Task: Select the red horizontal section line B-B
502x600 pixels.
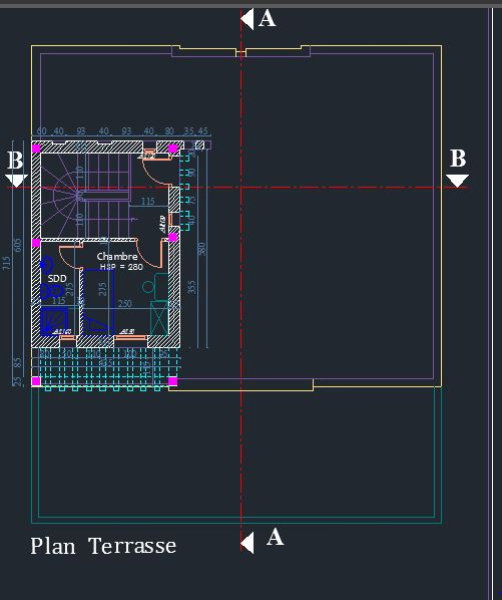Action: [x=237, y=188]
